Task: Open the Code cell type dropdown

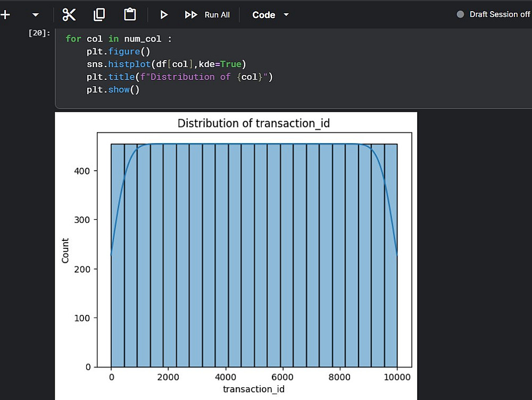Action: [271, 15]
